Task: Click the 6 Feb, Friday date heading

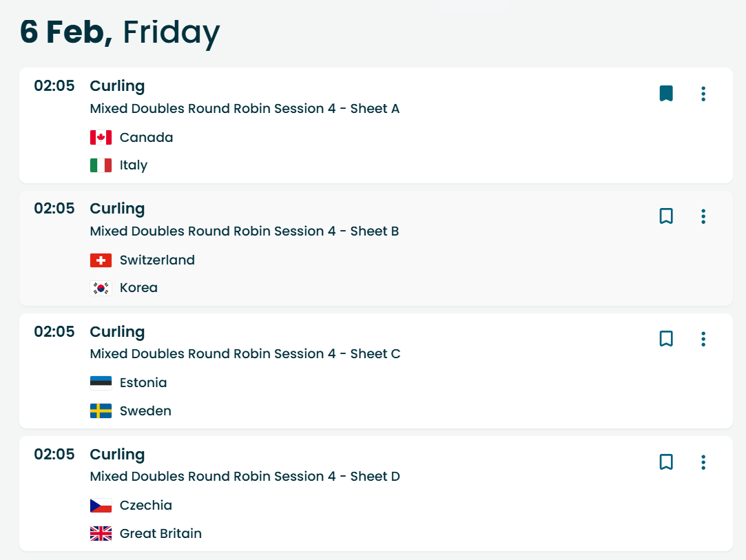Action: pos(120,32)
